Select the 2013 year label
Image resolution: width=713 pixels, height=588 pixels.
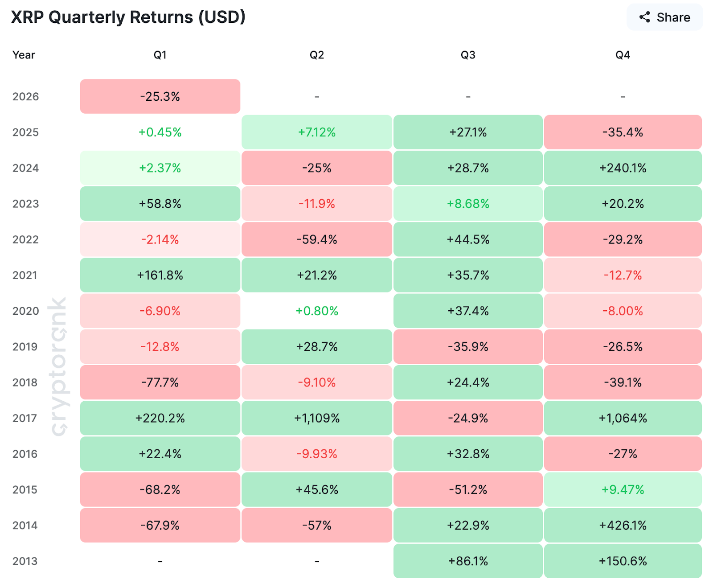26,561
